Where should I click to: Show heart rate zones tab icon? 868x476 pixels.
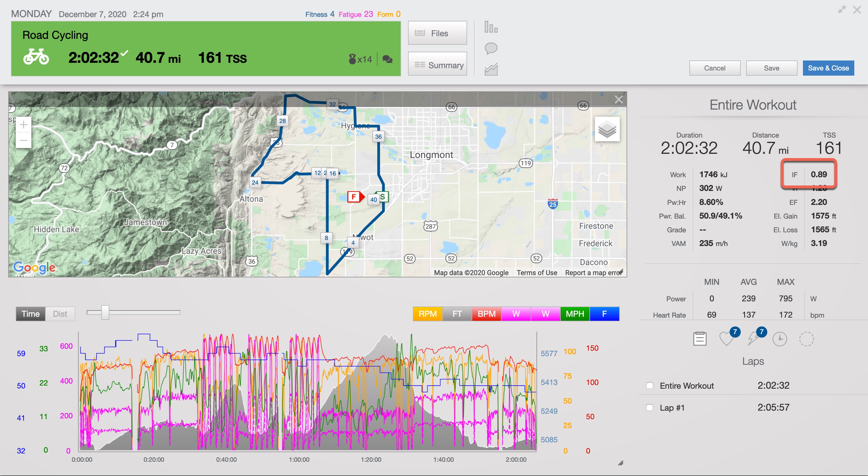pos(727,338)
